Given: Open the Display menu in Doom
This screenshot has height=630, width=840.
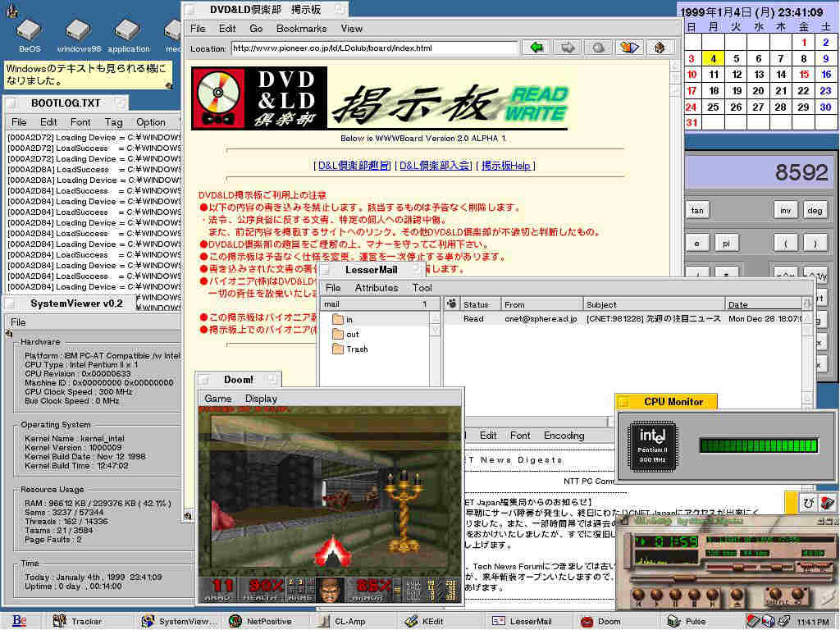Looking at the screenshot, I should tap(261, 399).
